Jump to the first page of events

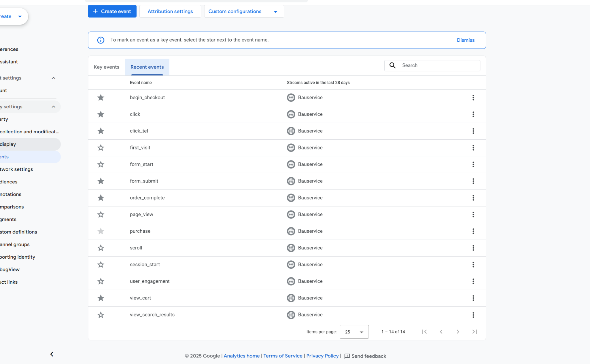tap(424, 332)
